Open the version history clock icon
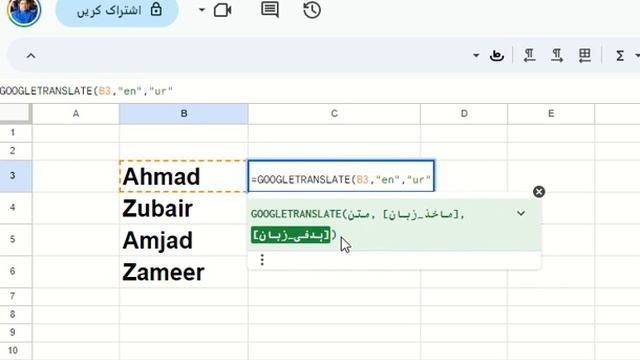The height and width of the screenshot is (360, 640). pyautogui.click(x=312, y=10)
